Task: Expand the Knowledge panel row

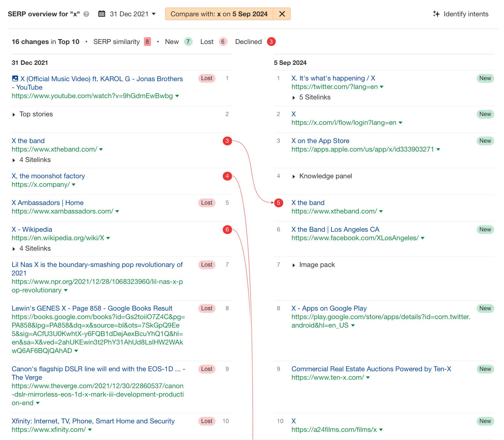Action: click(x=322, y=176)
